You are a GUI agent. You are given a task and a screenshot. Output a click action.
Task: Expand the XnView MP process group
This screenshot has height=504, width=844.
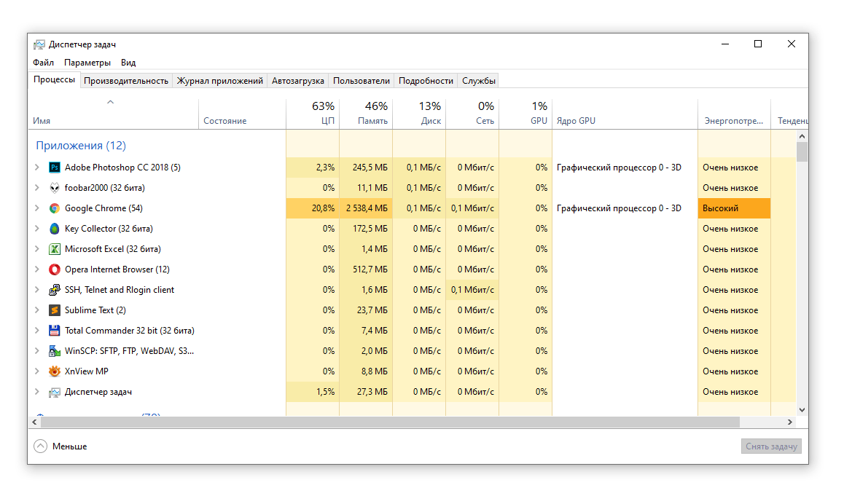[x=36, y=371]
